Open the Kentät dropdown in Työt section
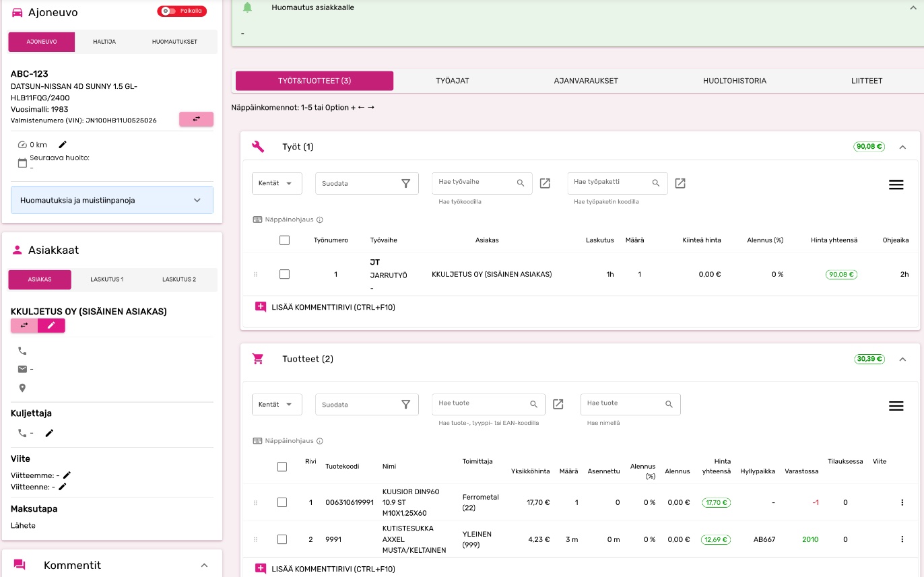The width and height of the screenshot is (924, 577). (277, 183)
